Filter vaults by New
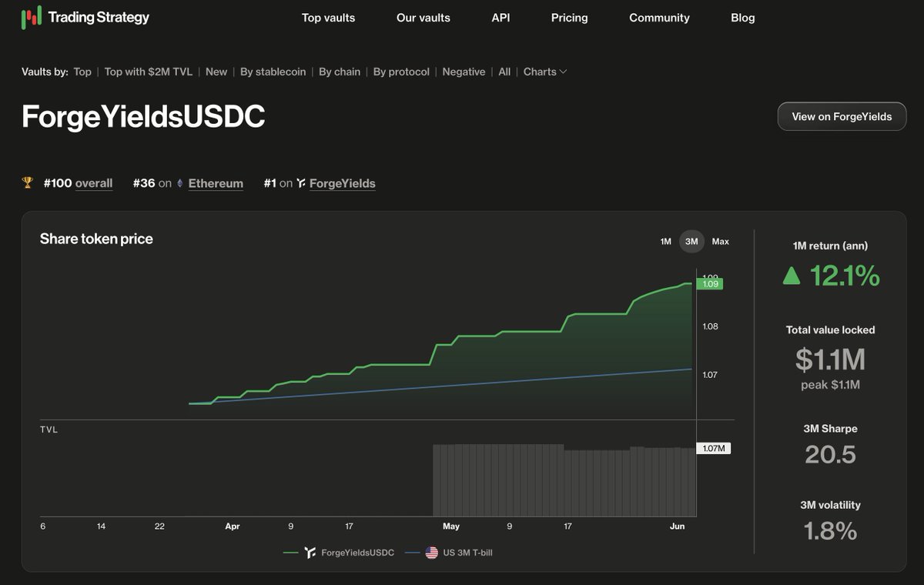 (216, 72)
